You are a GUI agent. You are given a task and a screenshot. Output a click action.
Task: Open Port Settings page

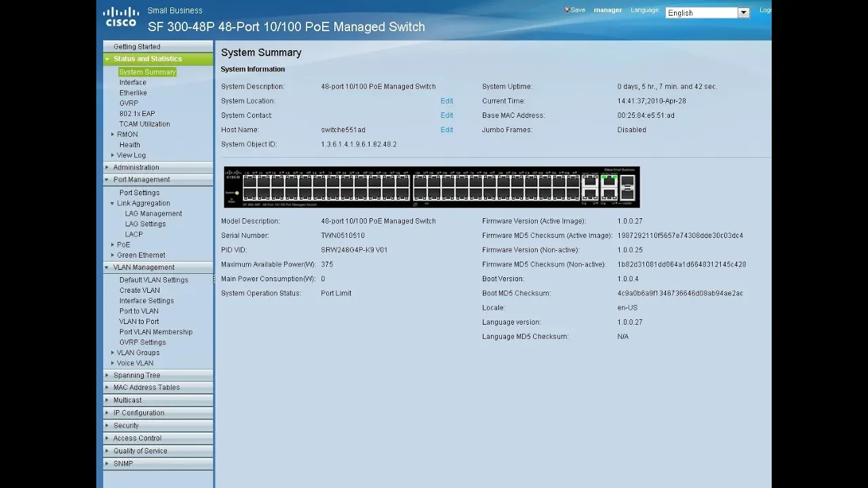[x=140, y=192]
